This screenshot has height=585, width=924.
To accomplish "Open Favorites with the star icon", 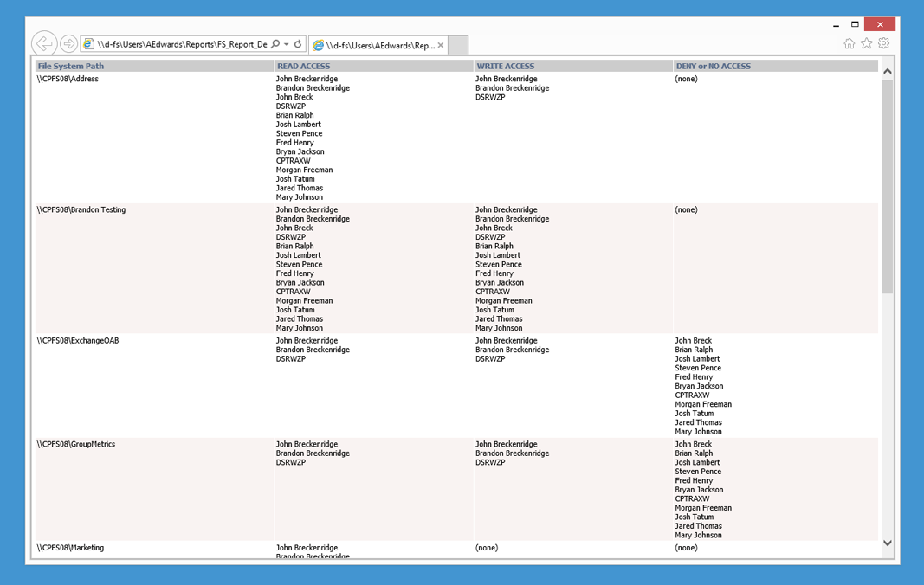I will (x=866, y=43).
